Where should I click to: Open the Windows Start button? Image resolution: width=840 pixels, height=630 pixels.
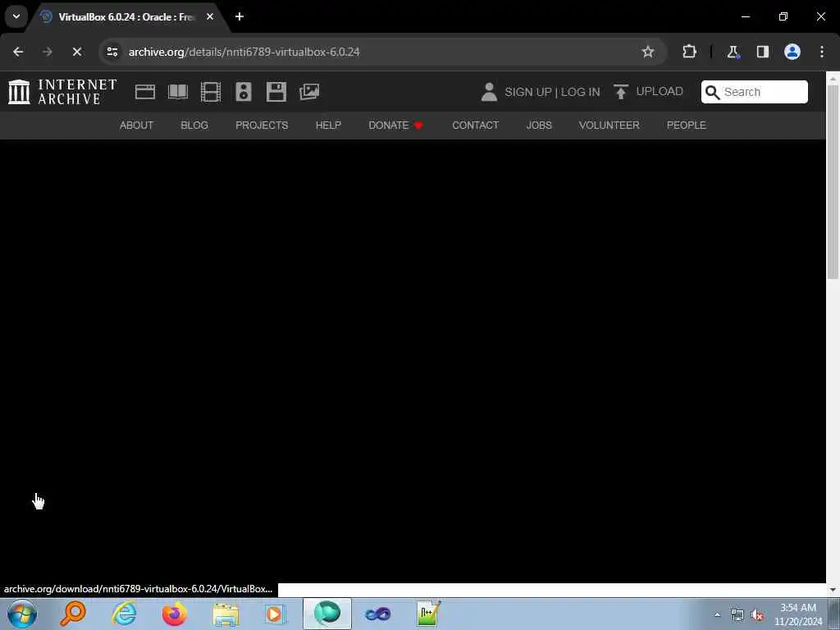coord(22,614)
